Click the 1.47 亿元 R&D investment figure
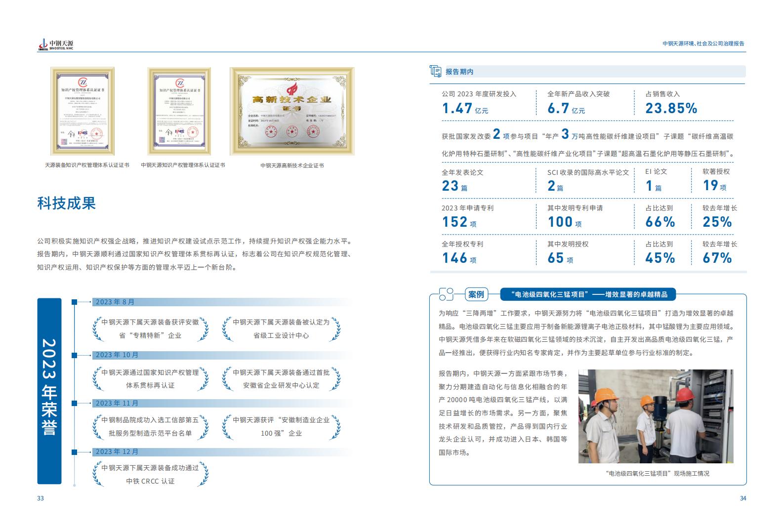Viewport: 784px width, 532px height. [465, 109]
